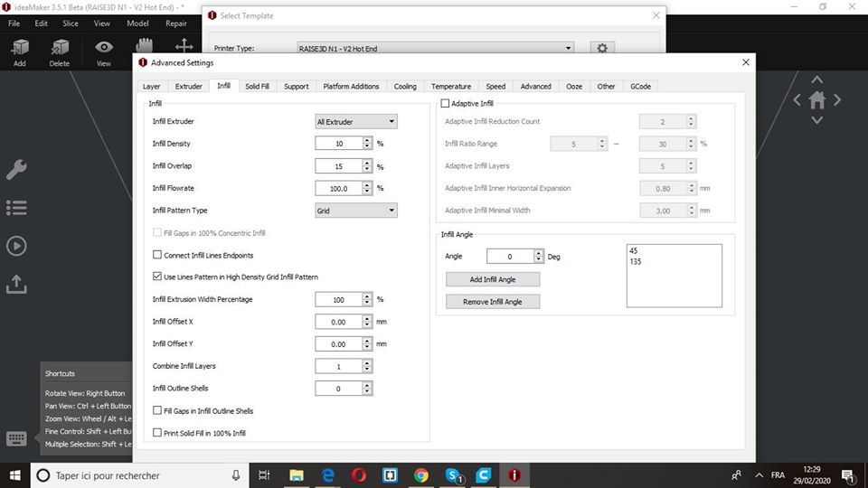Switch to the GCode tab

[640, 87]
